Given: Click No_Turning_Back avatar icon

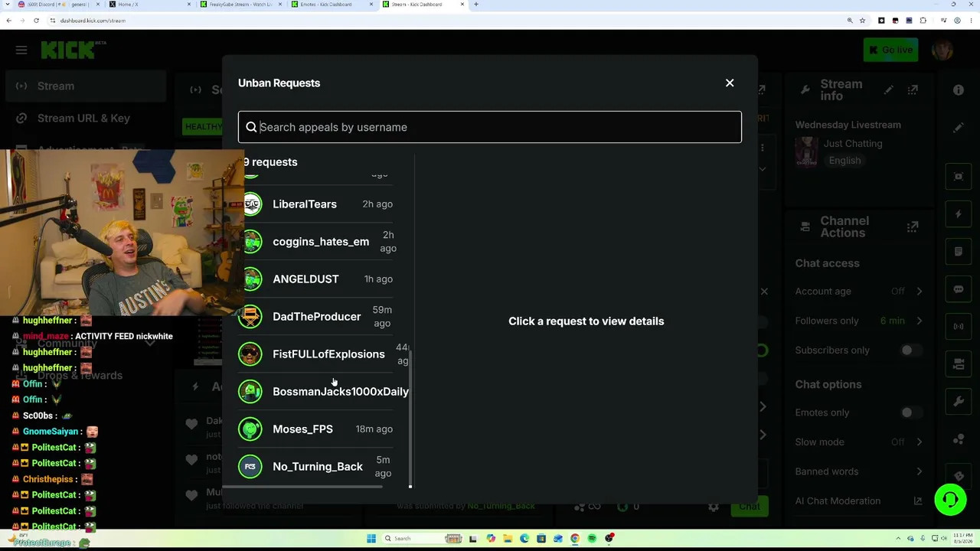Looking at the screenshot, I should coord(250,467).
